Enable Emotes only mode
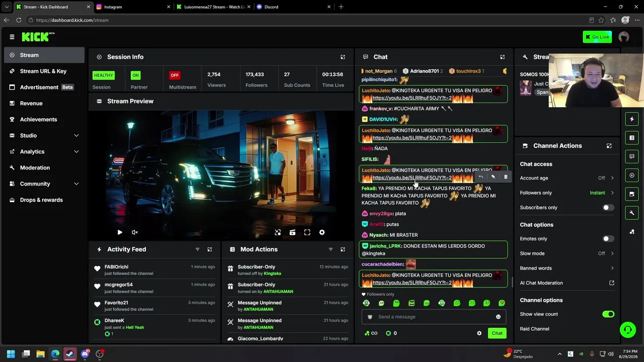This screenshot has width=644, height=362. tap(608, 239)
